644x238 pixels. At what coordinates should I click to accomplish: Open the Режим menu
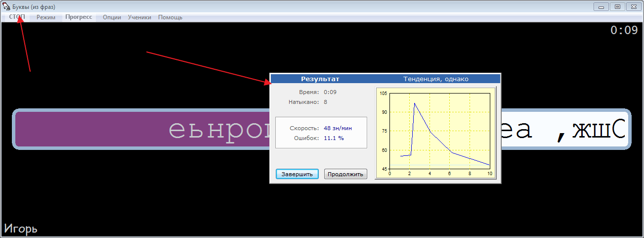point(46,17)
